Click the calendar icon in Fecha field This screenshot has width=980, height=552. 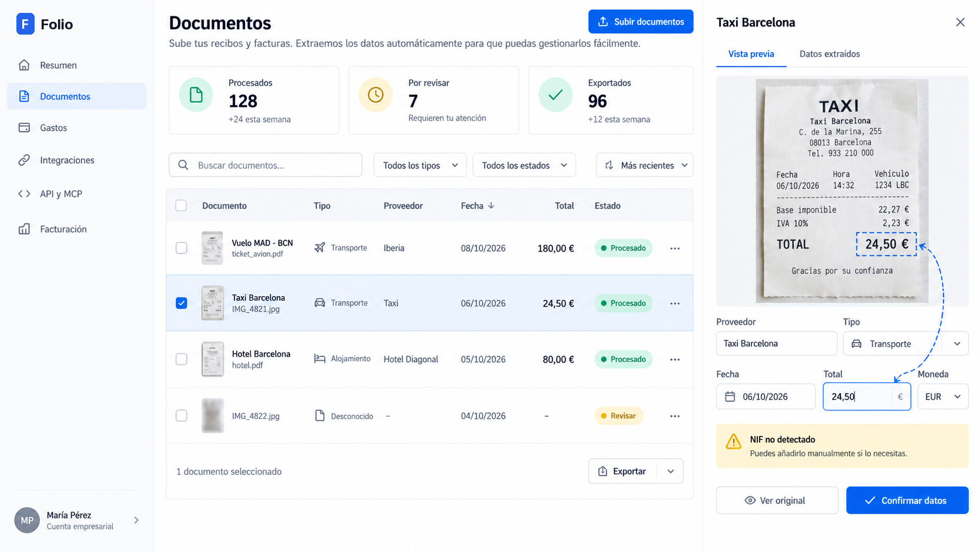pos(730,397)
